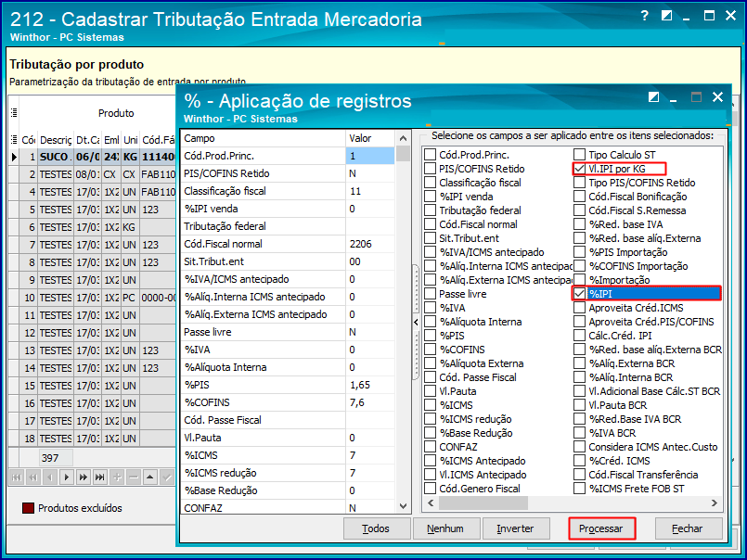Uncheck the %IPI checkbox

click(579, 294)
